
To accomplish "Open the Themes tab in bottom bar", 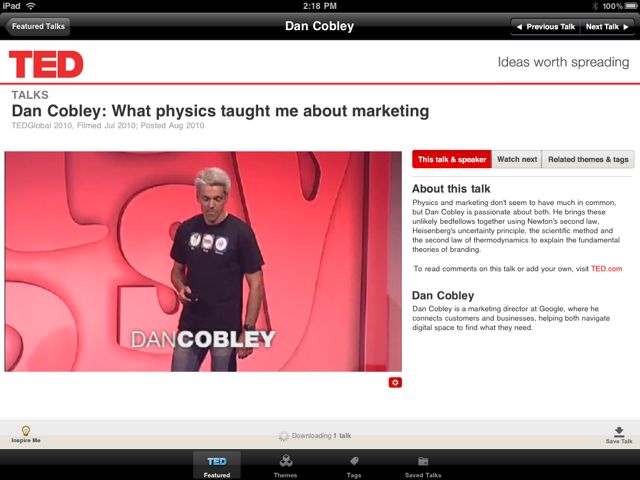I will 286,466.
